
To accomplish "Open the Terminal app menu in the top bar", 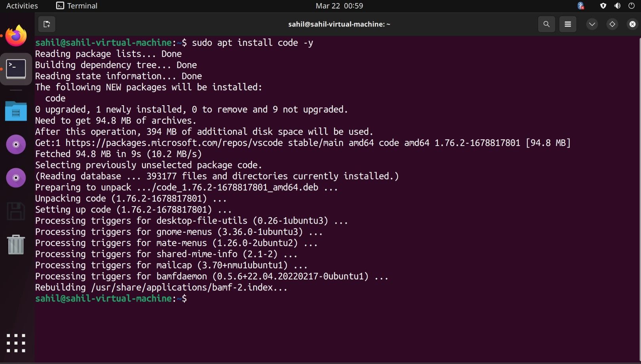I will pos(76,6).
